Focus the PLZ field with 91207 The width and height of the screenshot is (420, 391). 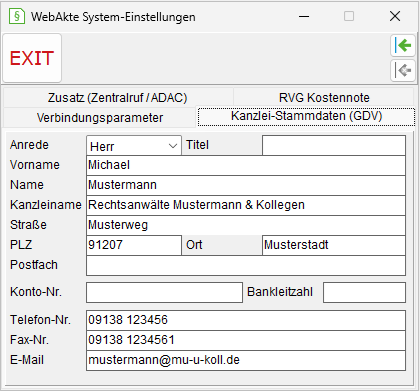[134, 245]
